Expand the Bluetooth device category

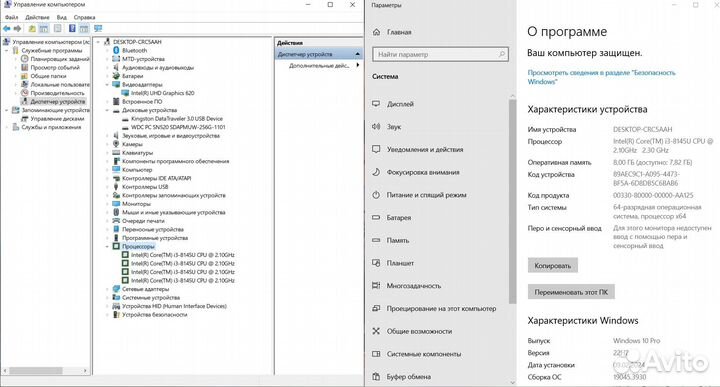(x=107, y=50)
